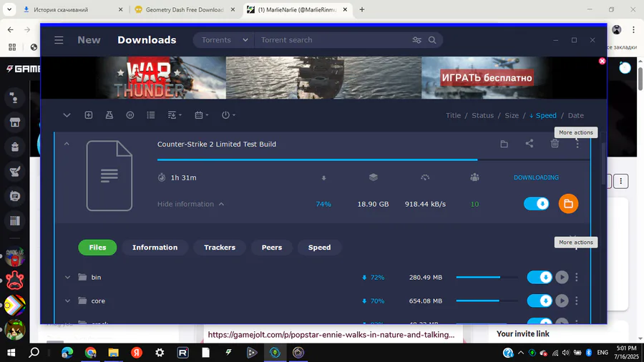Sort torrents by Status

tap(482, 115)
